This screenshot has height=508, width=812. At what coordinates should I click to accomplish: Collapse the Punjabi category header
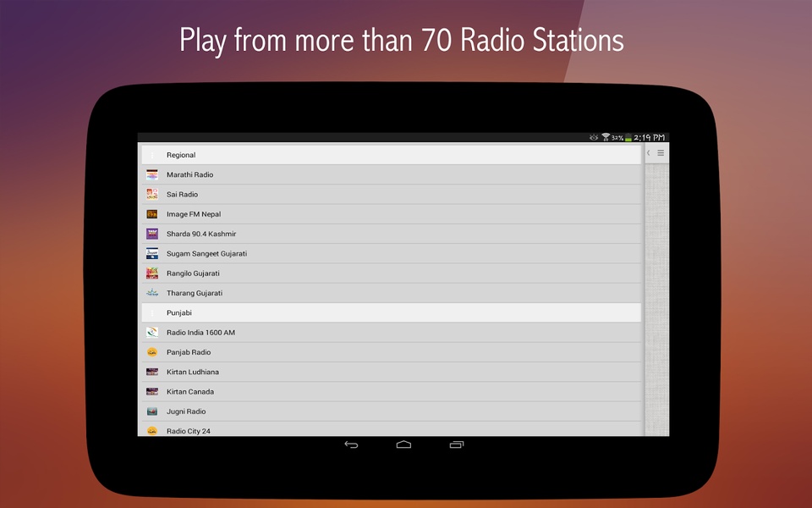coord(392,312)
